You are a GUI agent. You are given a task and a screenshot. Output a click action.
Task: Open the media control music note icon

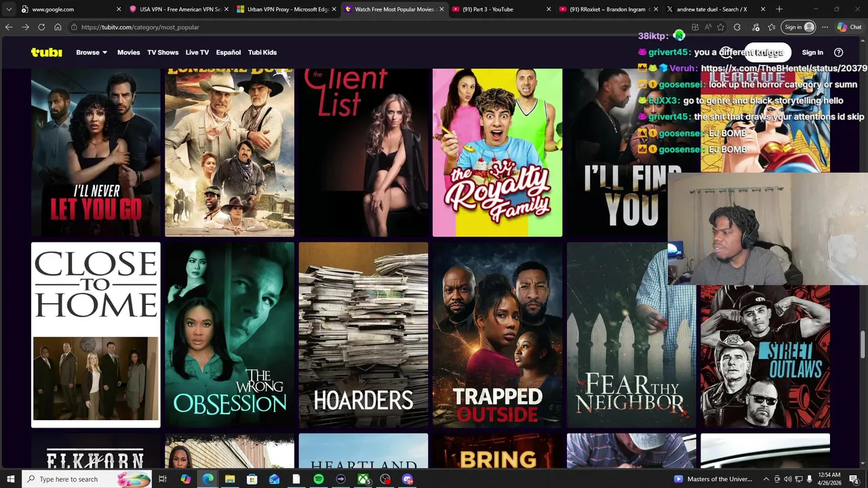[x=755, y=27]
